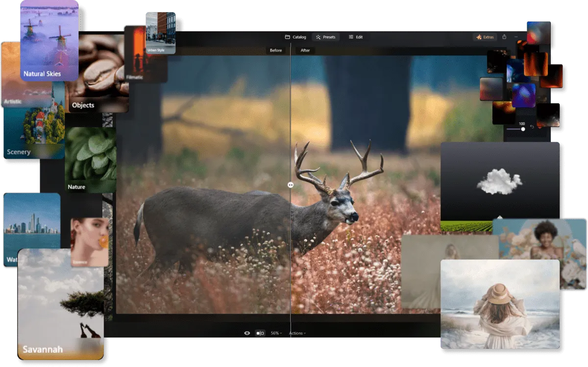588x367 pixels.
Task: Select the woman portrait Essence card
Action: [x=90, y=242]
